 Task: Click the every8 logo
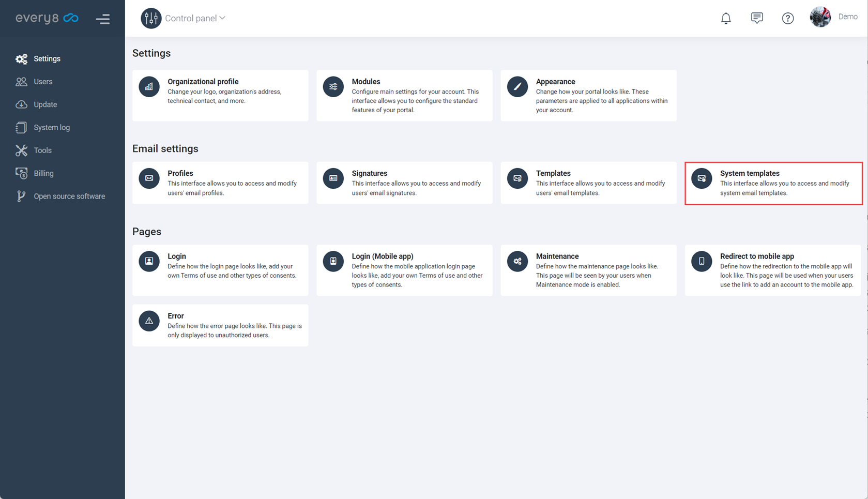click(x=47, y=18)
